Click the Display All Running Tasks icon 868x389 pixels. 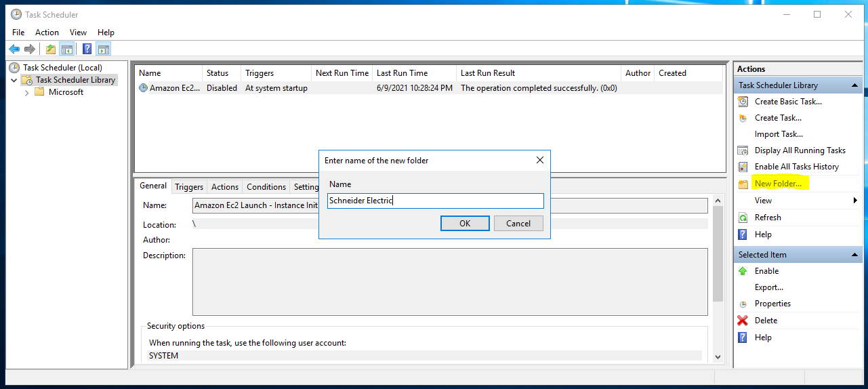pyautogui.click(x=743, y=150)
